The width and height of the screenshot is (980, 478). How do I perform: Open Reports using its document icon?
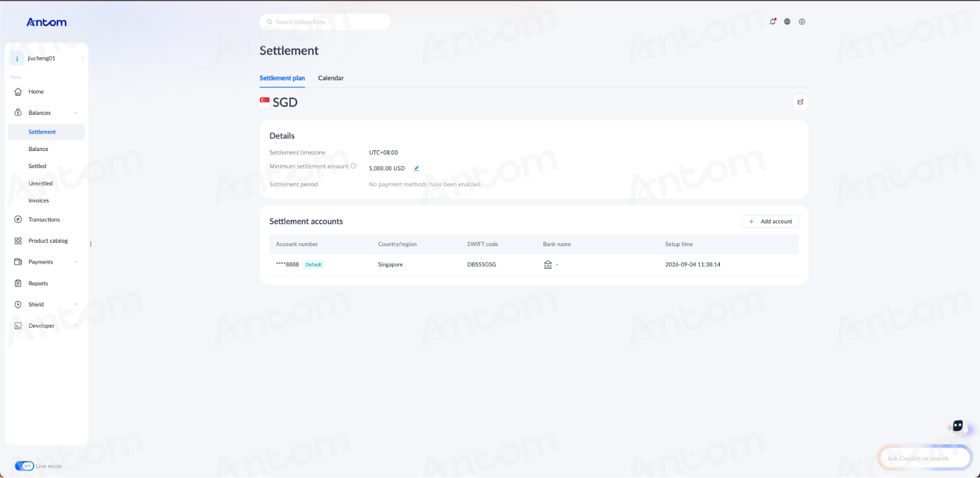tap(18, 283)
